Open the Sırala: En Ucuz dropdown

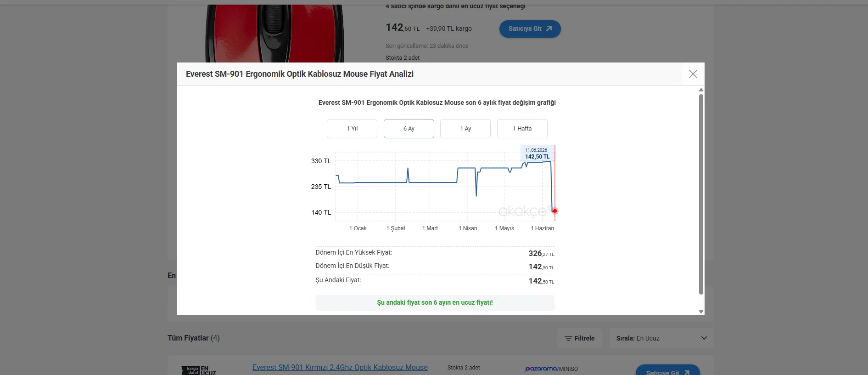pos(661,338)
